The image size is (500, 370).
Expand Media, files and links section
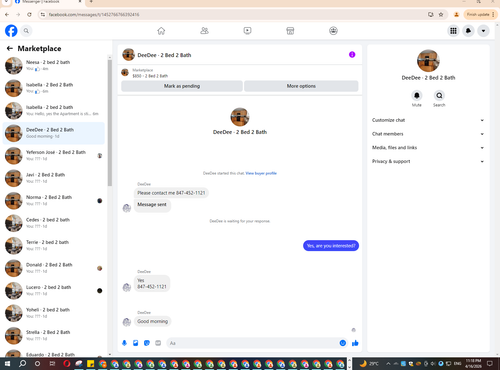pyautogui.click(x=428, y=148)
